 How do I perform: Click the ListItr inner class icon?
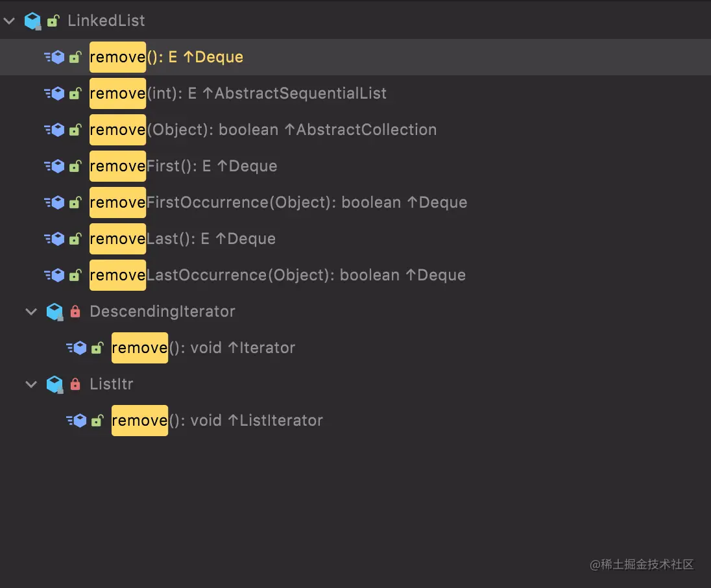[54, 384]
